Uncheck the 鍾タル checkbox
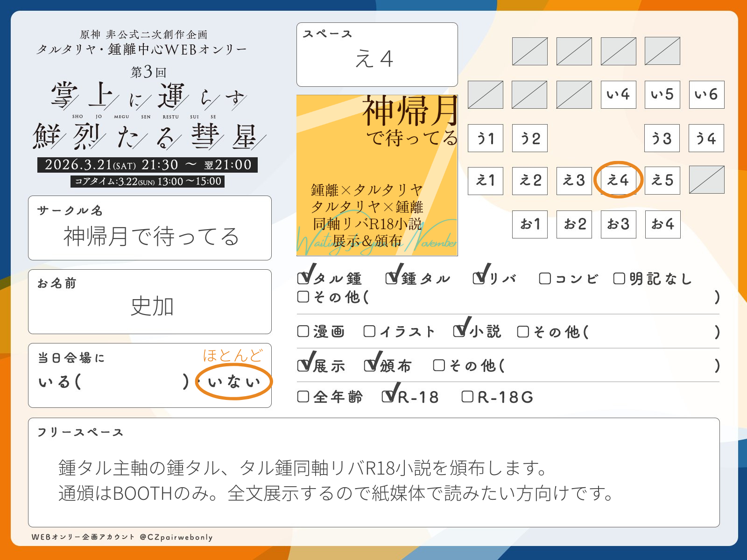Image resolution: width=747 pixels, height=560 pixels. pos(391,279)
